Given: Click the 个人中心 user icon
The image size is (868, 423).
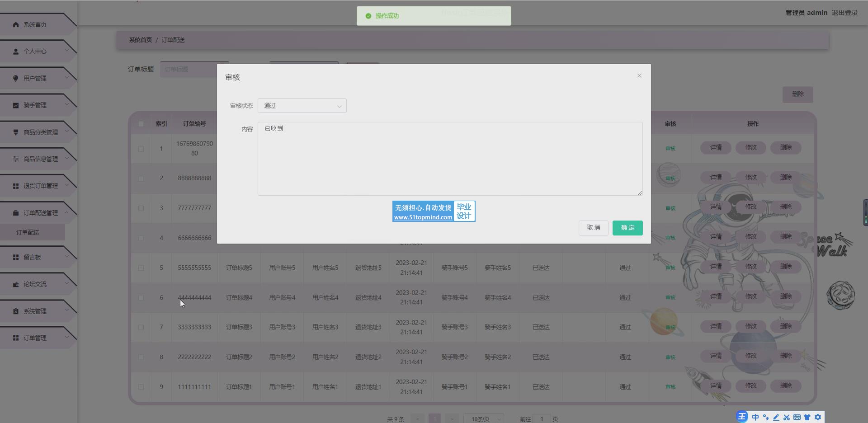Looking at the screenshot, I should point(16,52).
